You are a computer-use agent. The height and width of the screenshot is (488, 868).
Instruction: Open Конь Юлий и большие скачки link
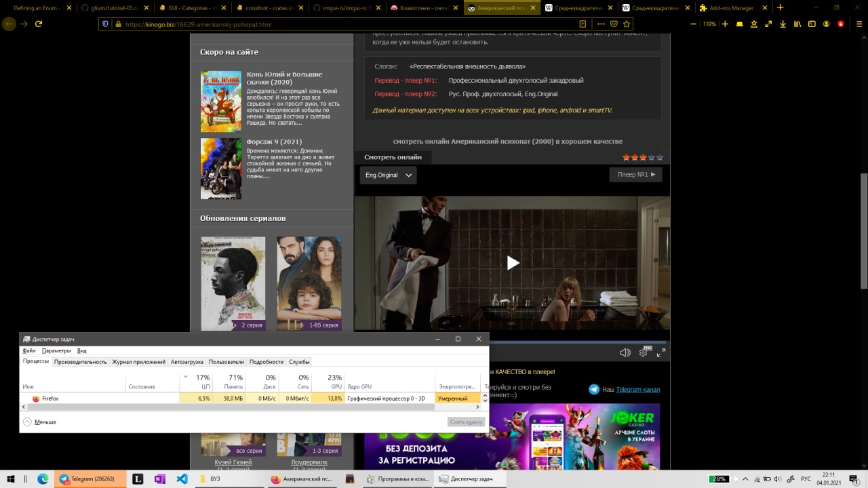[285, 78]
